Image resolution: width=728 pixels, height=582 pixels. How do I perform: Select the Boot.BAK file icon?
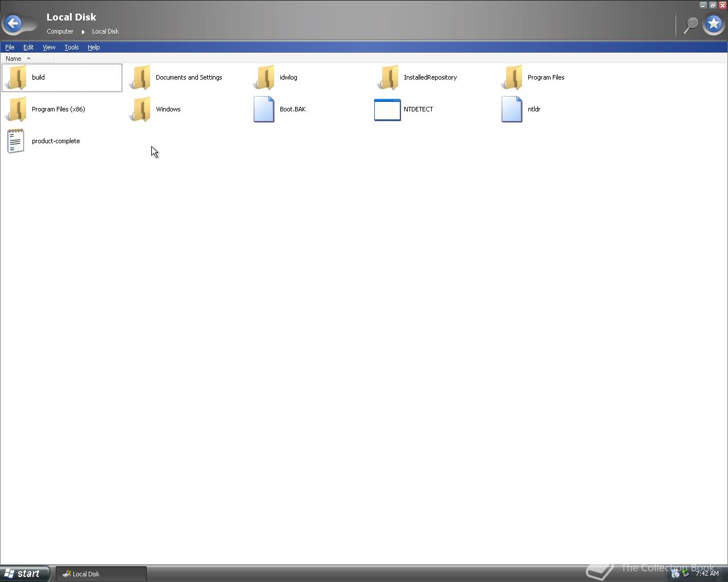264,109
